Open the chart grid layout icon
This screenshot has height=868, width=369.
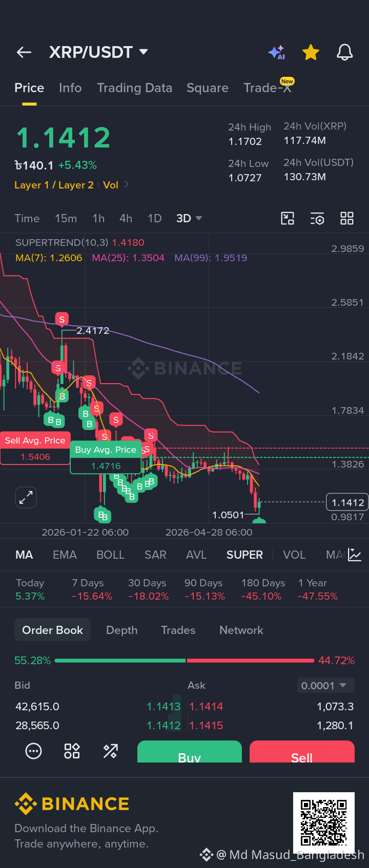347,219
